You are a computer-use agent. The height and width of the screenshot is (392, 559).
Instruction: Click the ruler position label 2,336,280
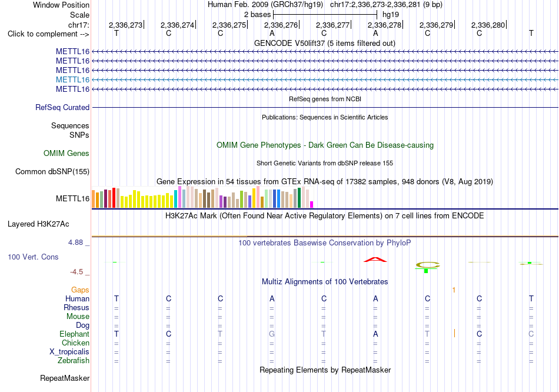[x=488, y=25]
